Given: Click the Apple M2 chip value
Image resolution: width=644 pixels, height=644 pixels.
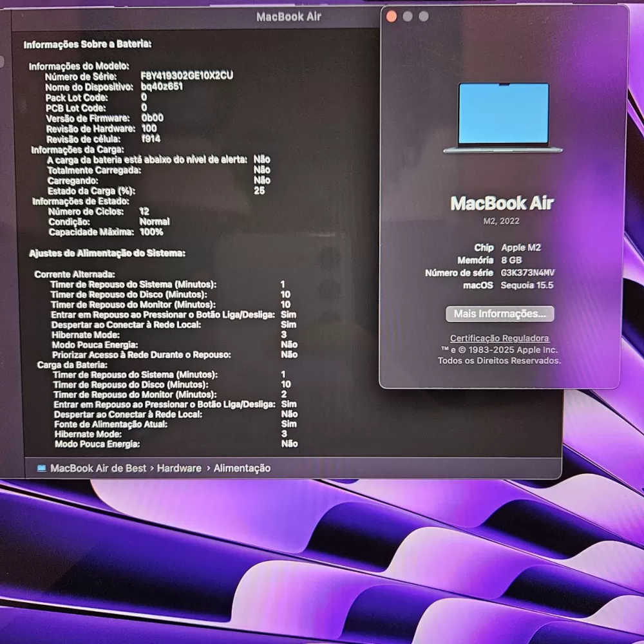Looking at the screenshot, I should coord(521,248).
